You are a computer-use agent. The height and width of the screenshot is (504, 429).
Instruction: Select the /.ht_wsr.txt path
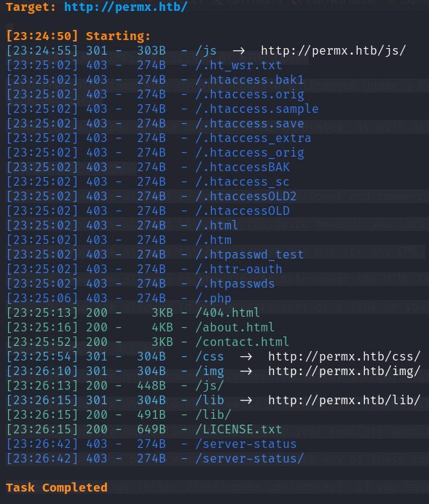point(239,66)
